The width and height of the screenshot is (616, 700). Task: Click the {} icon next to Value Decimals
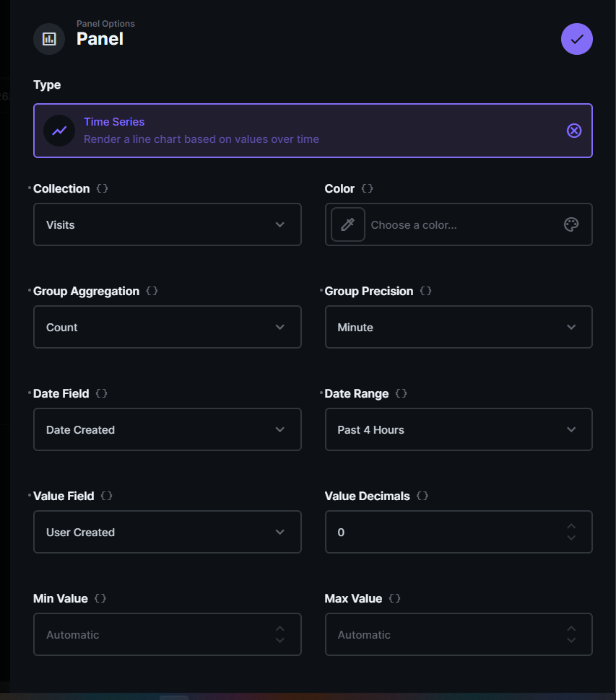tap(422, 496)
